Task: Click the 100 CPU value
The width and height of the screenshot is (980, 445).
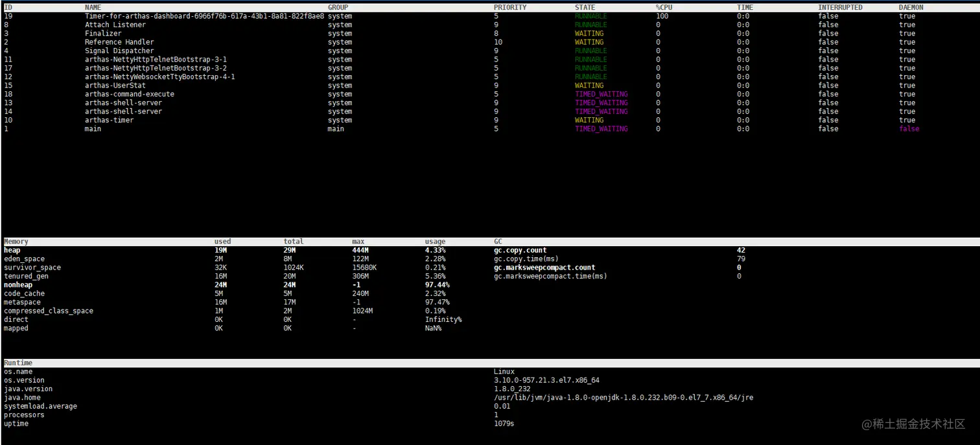Action: coord(662,16)
